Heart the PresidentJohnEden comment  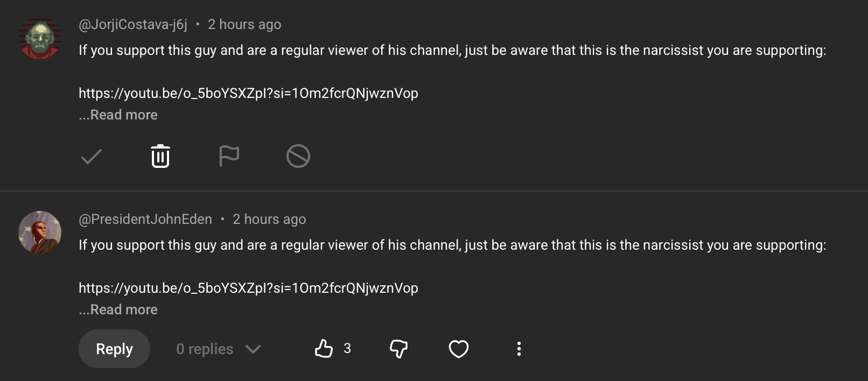click(459, 349)
